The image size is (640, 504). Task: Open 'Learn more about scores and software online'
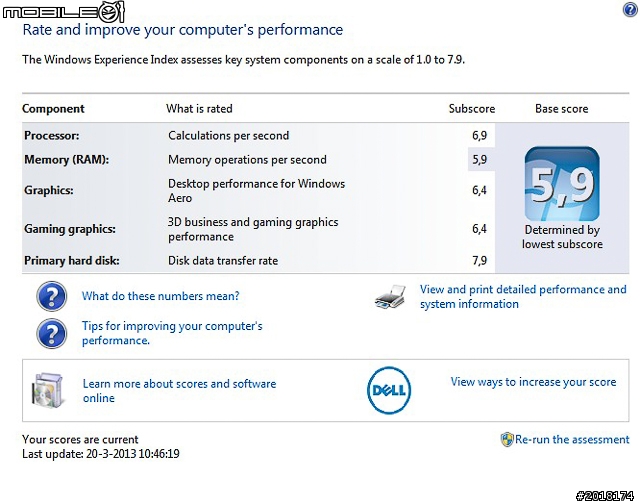pos(179,391)
